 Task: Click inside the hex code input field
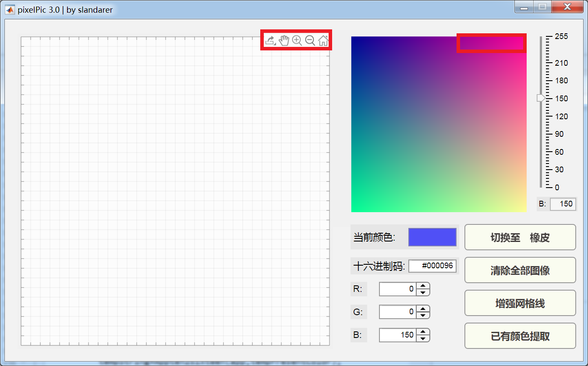432,266
